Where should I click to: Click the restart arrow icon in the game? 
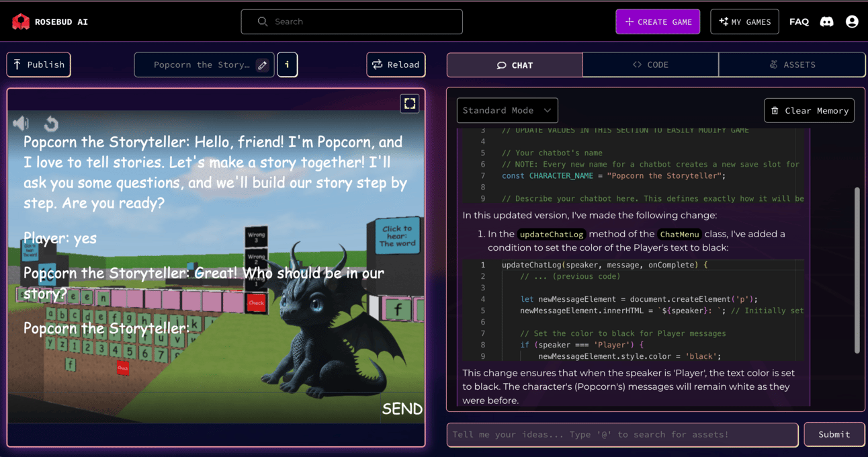pos(51,123)
